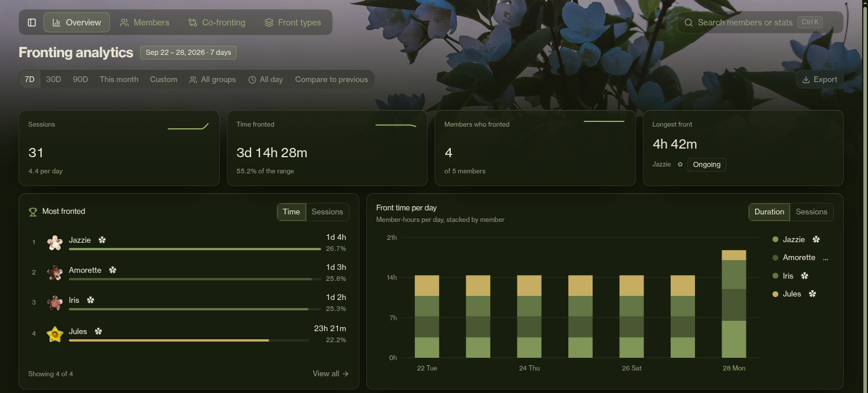
Task: Click the Time fronted sparkline
Action: (x=396, y=125)
